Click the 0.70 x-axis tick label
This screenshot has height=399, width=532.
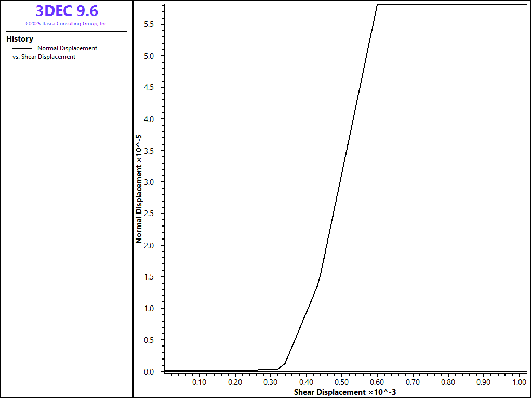(x=413, y=382)
